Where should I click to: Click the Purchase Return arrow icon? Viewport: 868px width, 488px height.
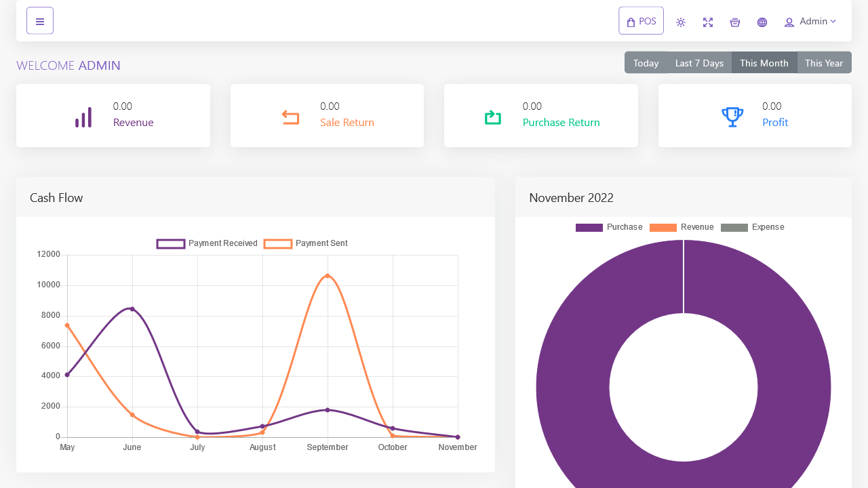[x=493, y=117]
